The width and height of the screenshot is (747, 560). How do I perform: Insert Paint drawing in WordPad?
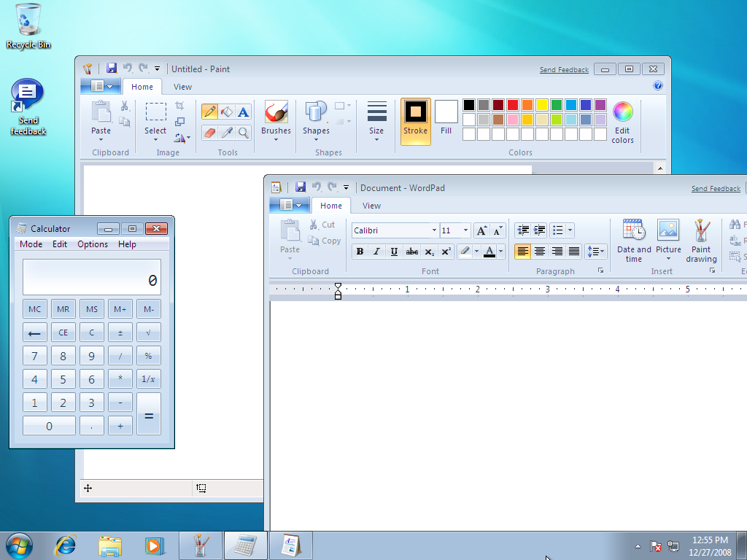tap(701, 241)
